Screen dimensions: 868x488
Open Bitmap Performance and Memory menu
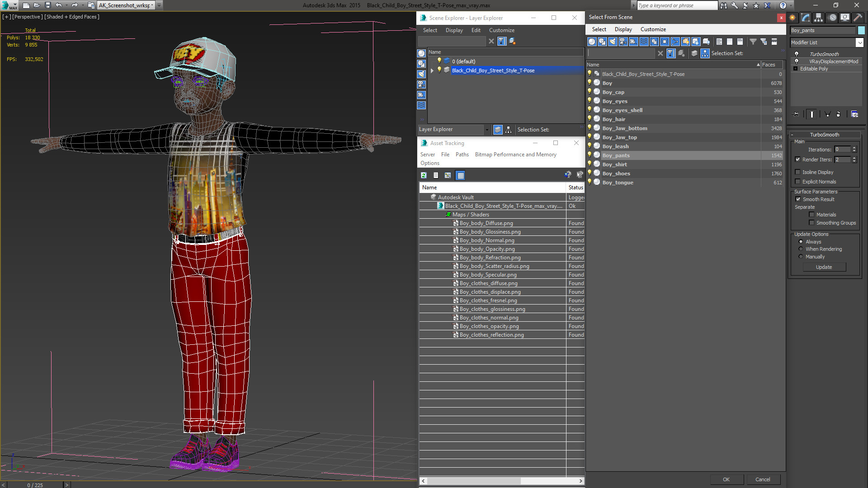tap(515, 155)
